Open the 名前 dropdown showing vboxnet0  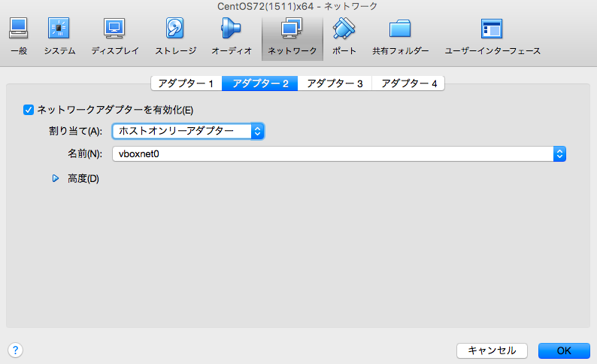[339, 154]
